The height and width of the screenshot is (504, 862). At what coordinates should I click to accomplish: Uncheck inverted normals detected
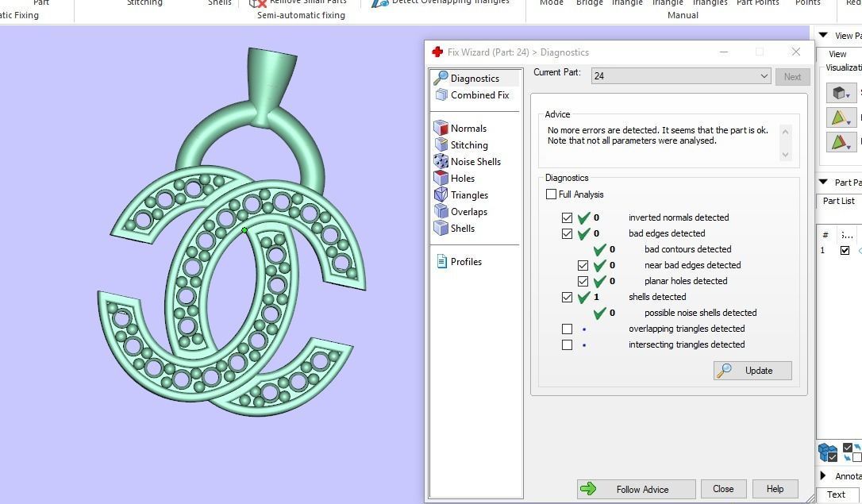(568, 217)
